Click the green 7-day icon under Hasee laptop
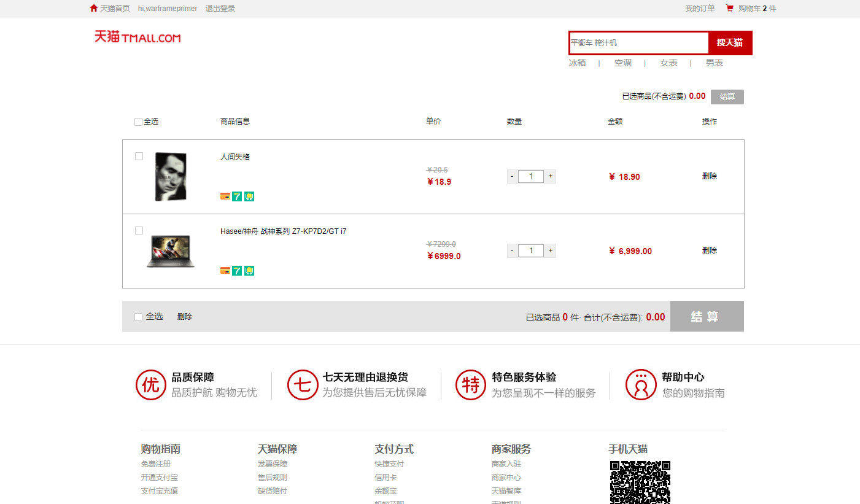The width and height of the screenshot is (860, 504). click(x=237, y=271)
